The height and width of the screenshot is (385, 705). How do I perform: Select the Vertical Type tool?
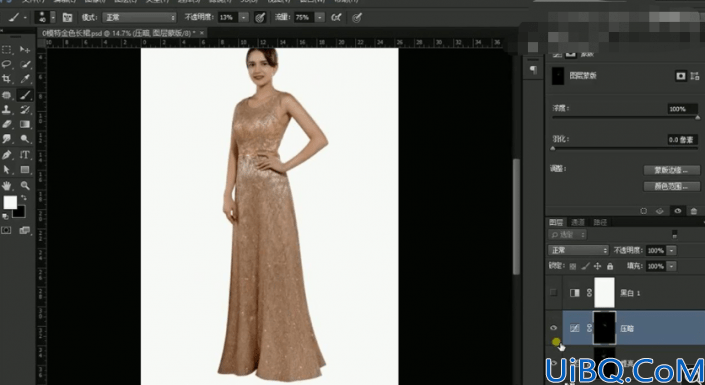coord(25,155)
